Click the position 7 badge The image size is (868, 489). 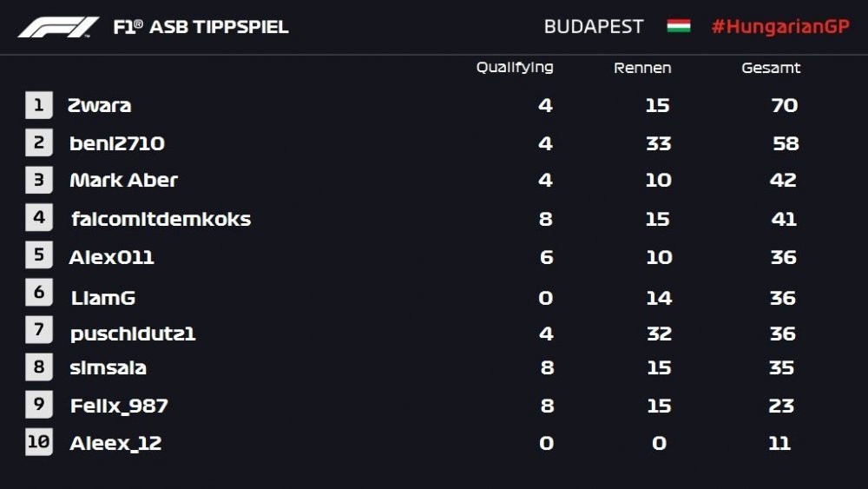coord(39,329)
